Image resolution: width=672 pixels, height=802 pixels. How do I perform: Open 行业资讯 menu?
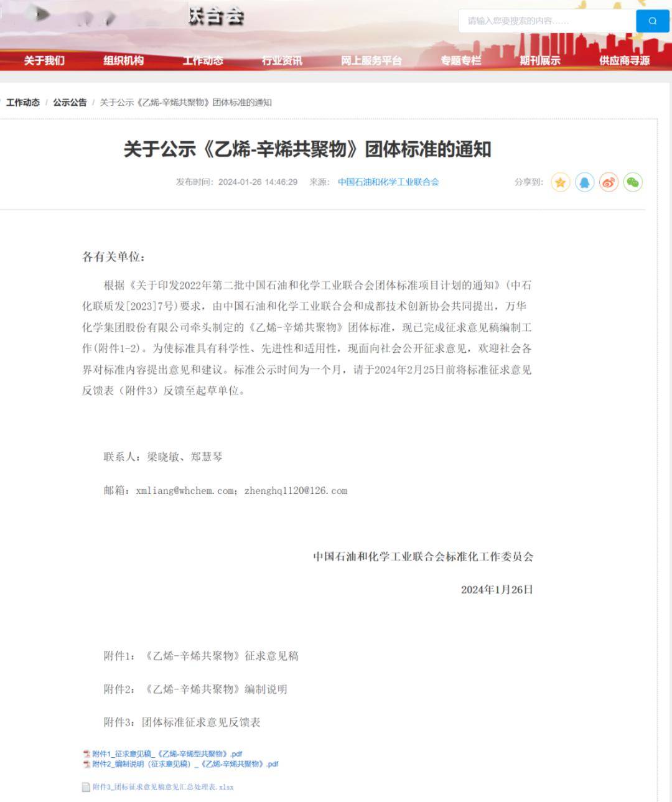[x=282, y=60]
